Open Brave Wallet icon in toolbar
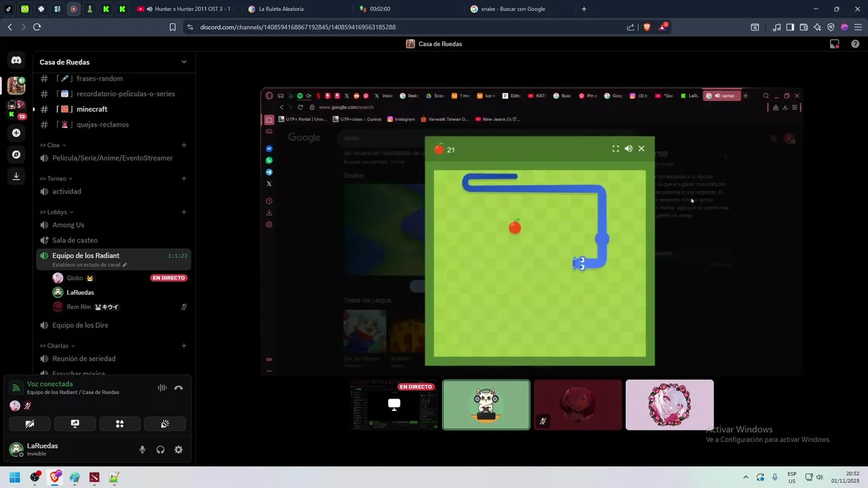This screenshot has width=868, height=488. [x=804, y=27]
